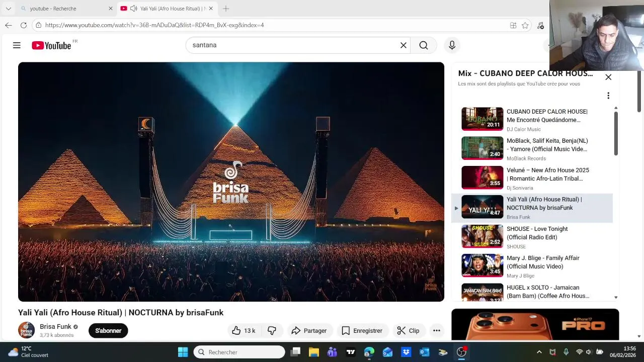Dislike the video with thumbs down
644x362 pixels.
[x=272, y=330]
